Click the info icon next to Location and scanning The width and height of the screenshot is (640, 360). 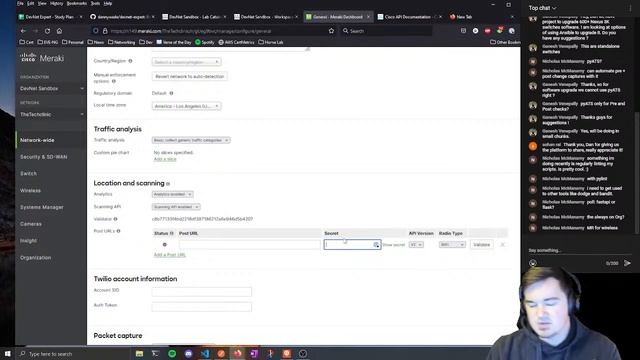point(168,184)
